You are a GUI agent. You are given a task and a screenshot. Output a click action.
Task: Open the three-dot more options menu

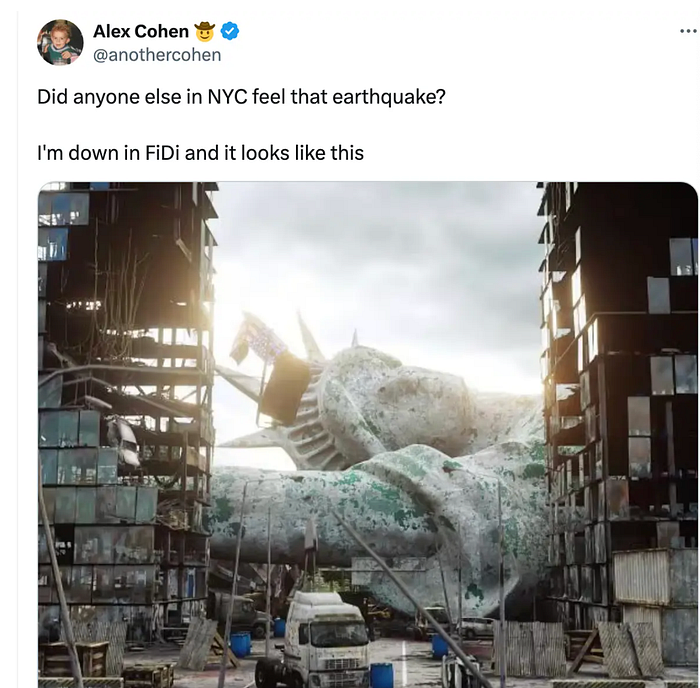point(688,31)
